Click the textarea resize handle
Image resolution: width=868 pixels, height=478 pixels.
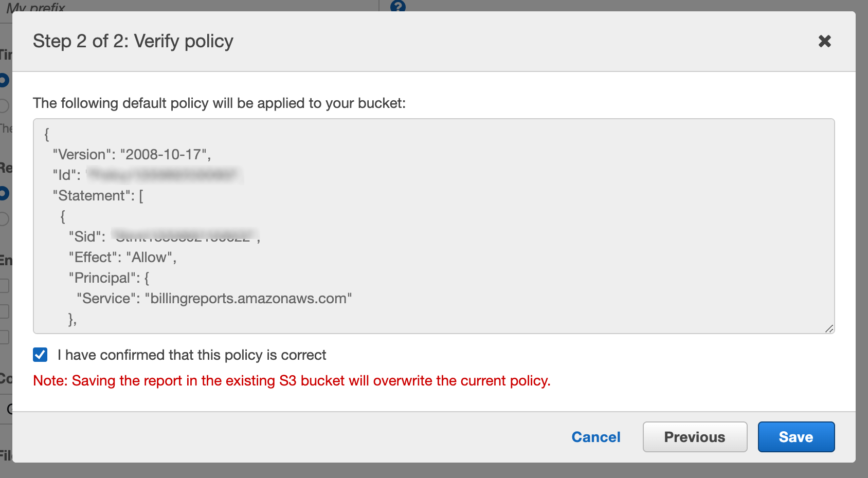pos(830,328)
